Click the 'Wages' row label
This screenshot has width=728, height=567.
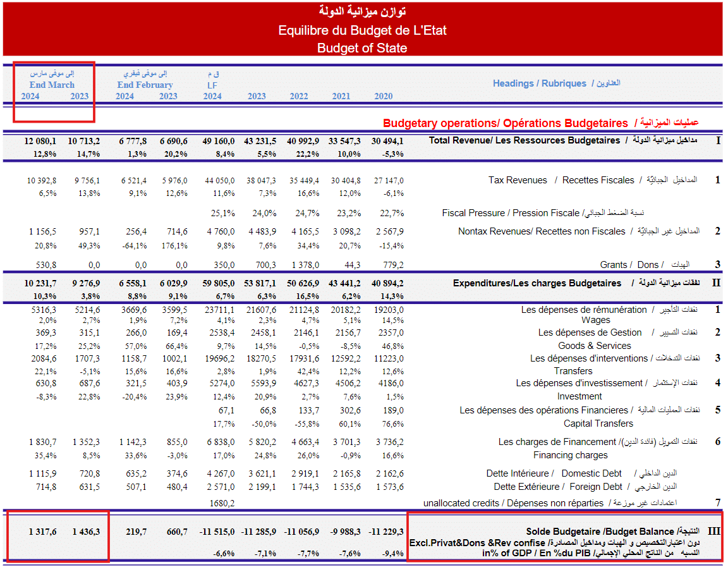(595, 320)
